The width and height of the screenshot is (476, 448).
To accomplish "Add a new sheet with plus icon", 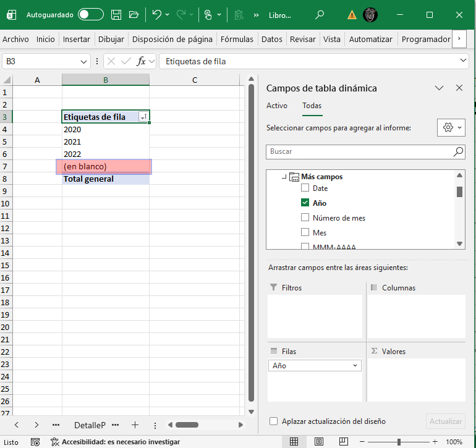I will (135, 425).
